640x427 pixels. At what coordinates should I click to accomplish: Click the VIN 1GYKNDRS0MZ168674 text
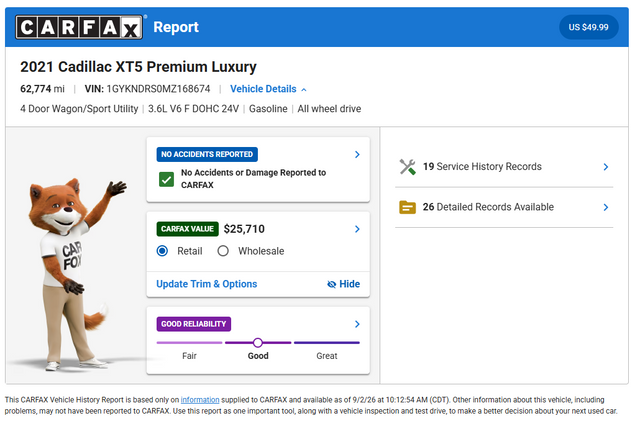pos(147,89)
